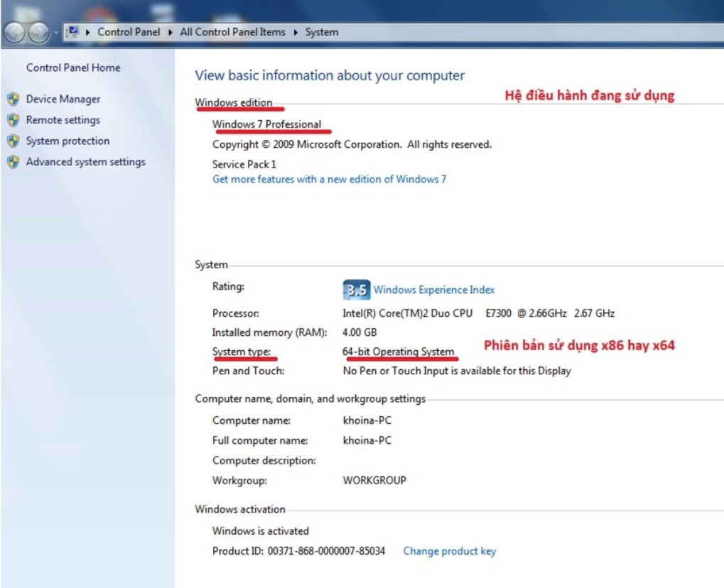Open Control Panel Home
The image size is (724, 588).
point(73,68)
